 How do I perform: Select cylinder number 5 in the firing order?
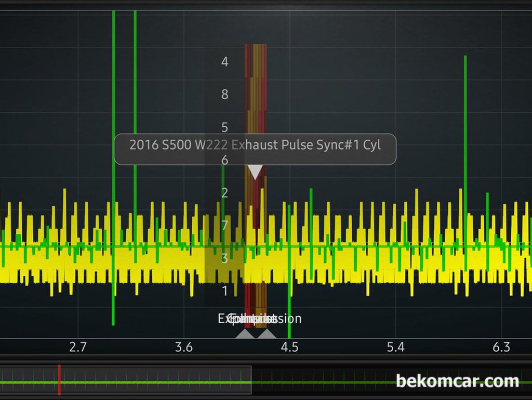coord(224,127)
